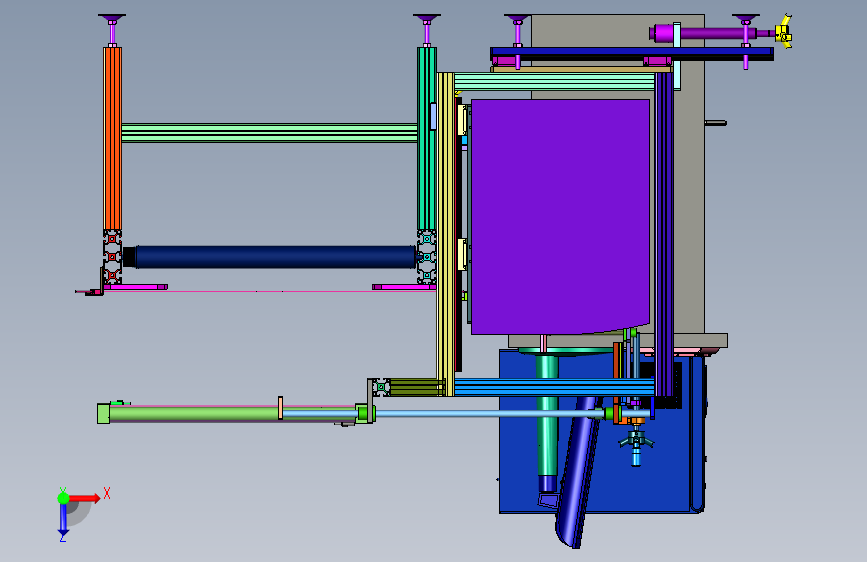Select the light green horizontal beam above the roller

click(269, 133)
